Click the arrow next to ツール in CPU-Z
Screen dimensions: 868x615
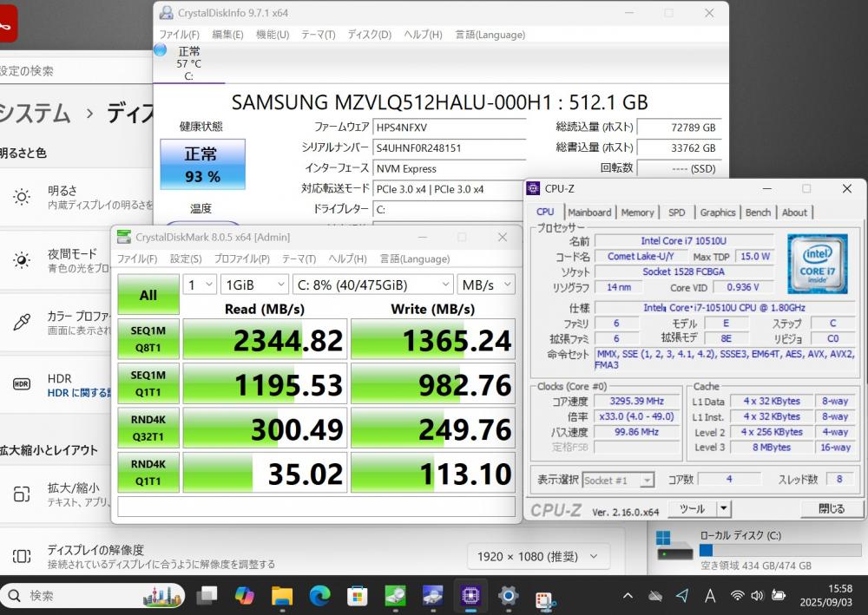[x=724, y=508]
